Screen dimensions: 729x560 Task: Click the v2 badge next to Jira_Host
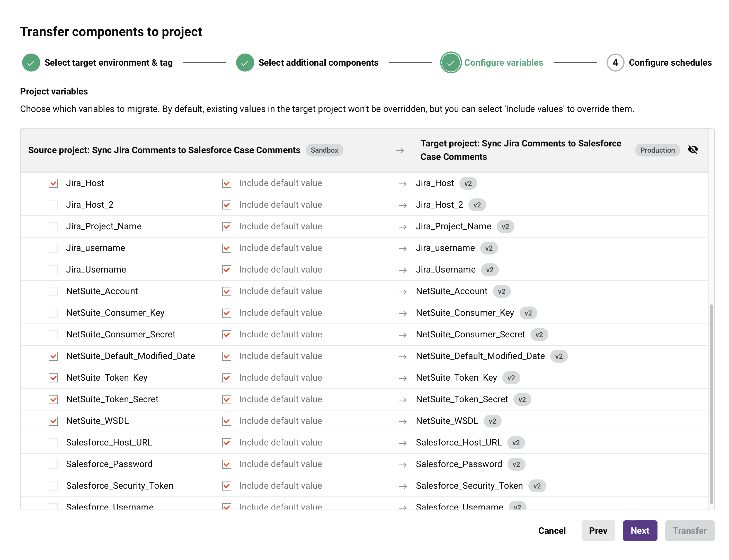point(468,183)
